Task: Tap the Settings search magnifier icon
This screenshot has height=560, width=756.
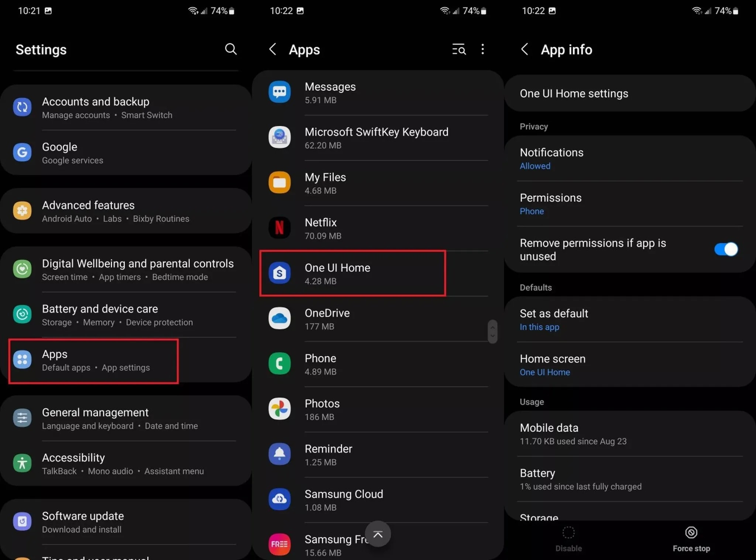Action: [231, 49]
